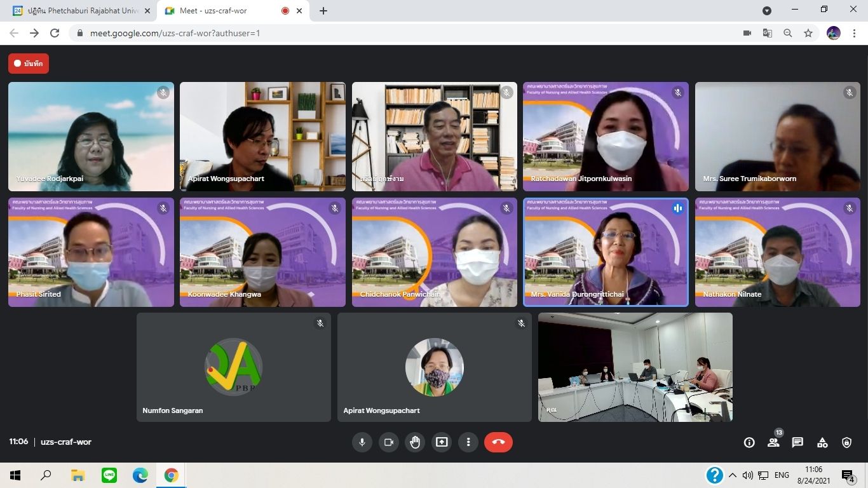Open host controls shield icon

click(x=846, y=443)
